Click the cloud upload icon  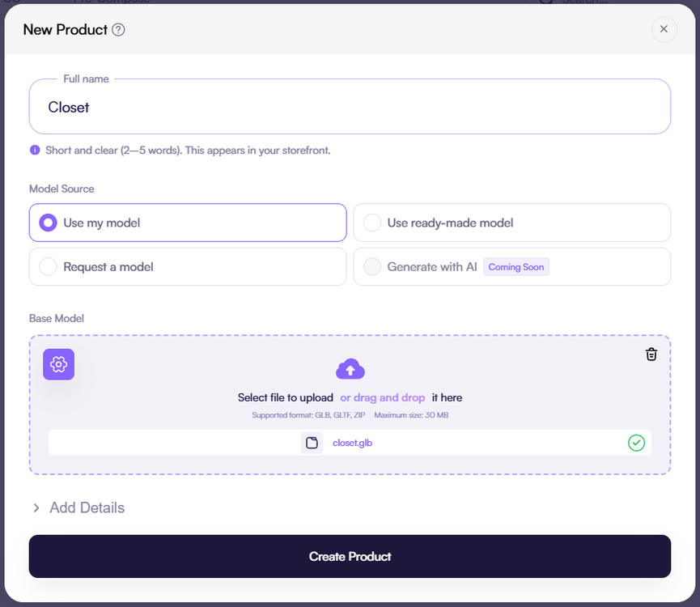point(350,369)
